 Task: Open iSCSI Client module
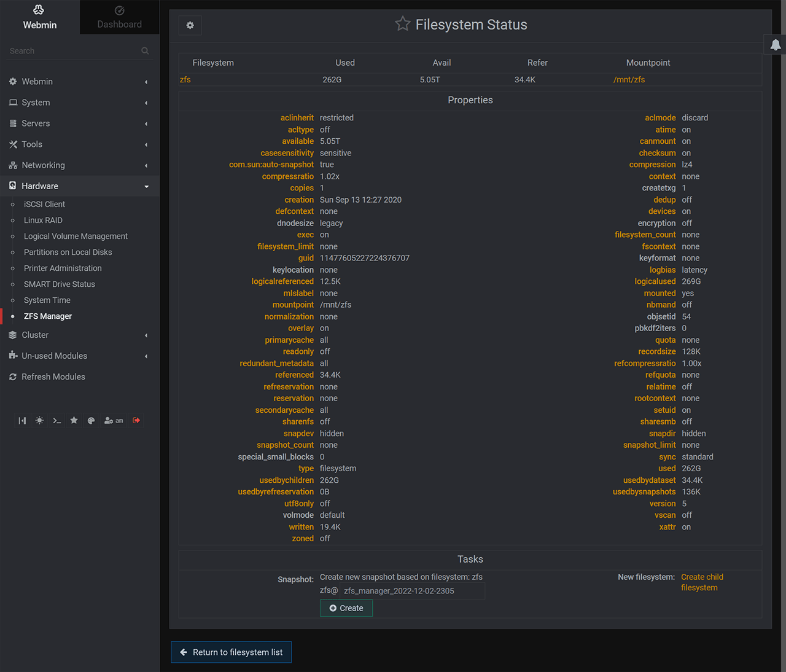tap(44, 205)
